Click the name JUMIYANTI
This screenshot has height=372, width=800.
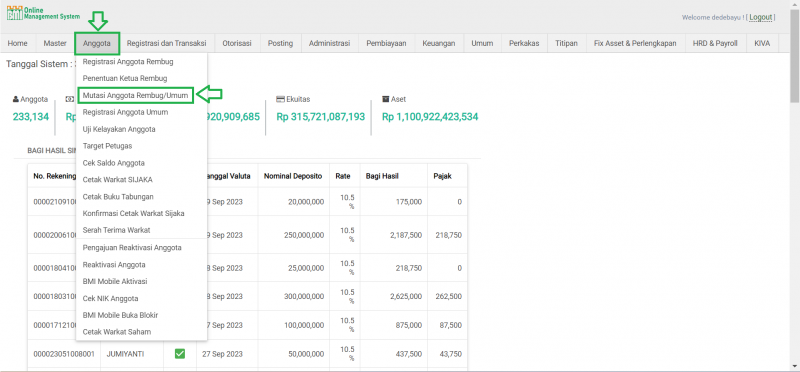[126, 354]
